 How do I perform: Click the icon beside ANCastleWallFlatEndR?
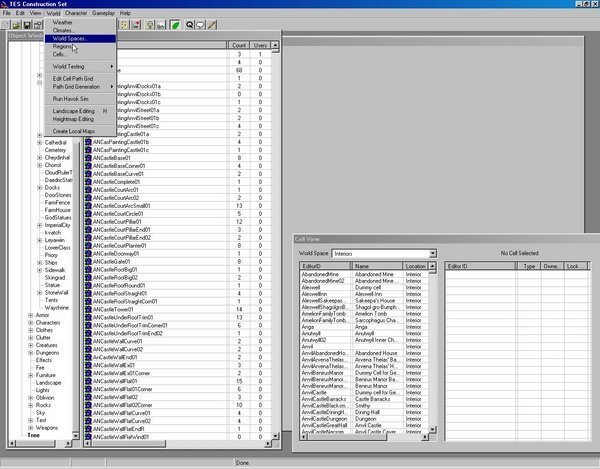[88, 429]
